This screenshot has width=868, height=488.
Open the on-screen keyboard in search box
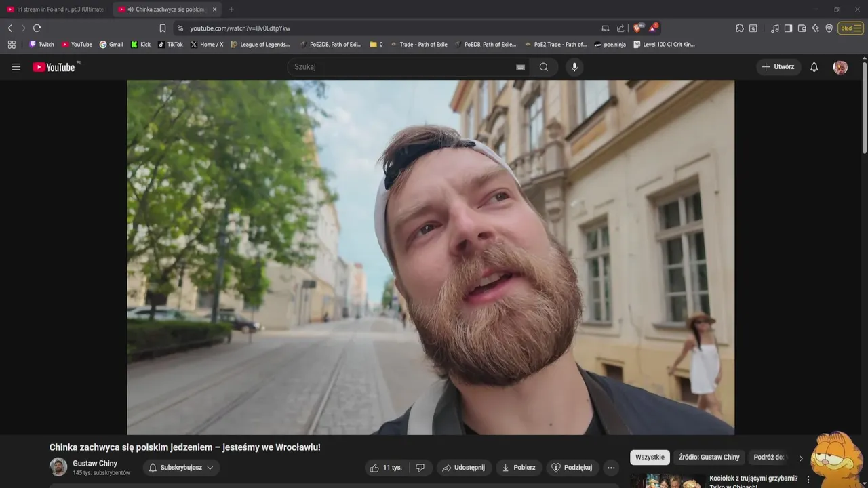click(520, 67)
